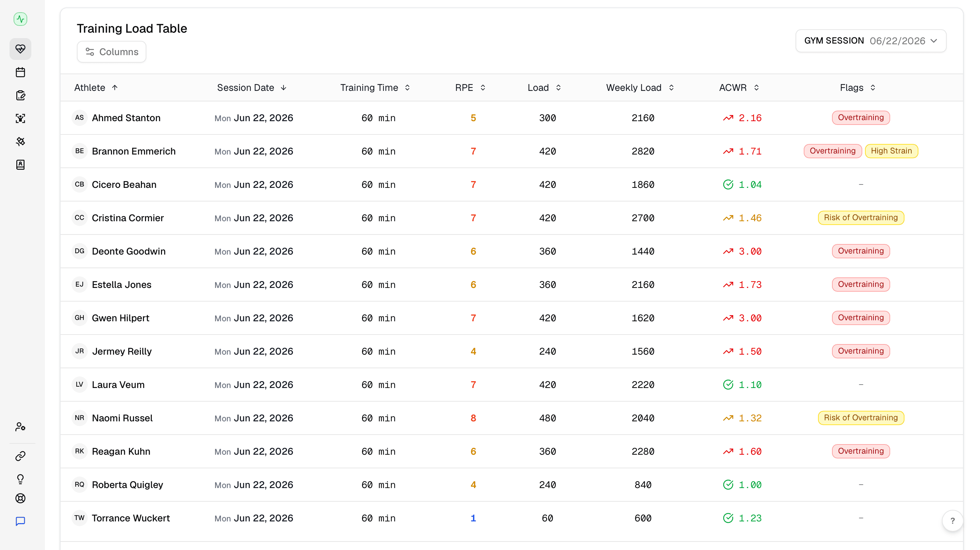Open the link integrations sidebar icon

pos(20,456)
